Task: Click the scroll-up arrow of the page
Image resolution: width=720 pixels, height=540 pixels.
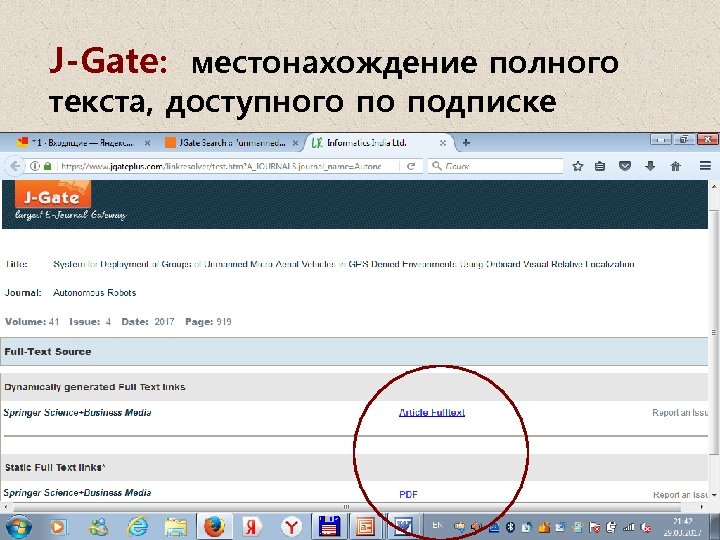Action: (x=714, y=187)
